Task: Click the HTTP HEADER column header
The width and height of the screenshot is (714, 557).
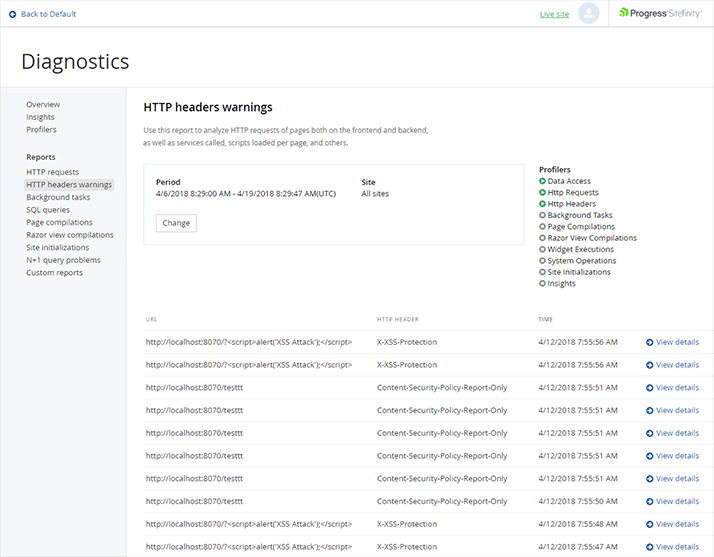Action: point(398,319)
